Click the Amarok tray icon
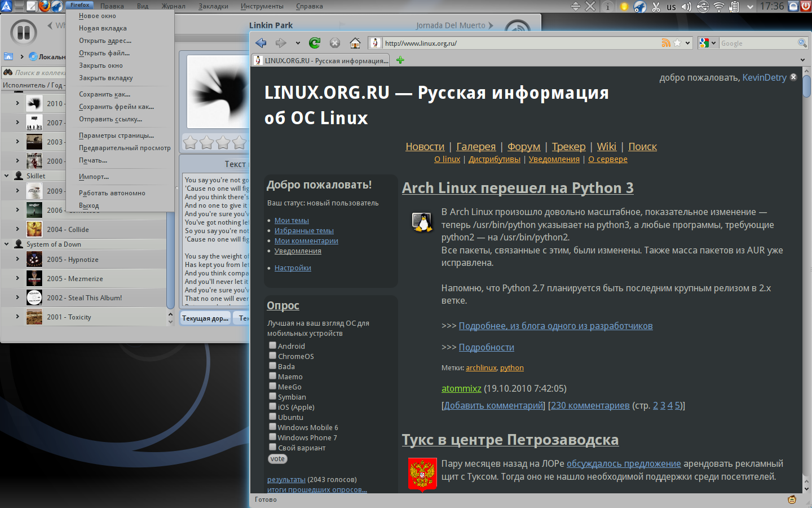The image size is (812, 508). pyautogui.click(x=640, y=7)
